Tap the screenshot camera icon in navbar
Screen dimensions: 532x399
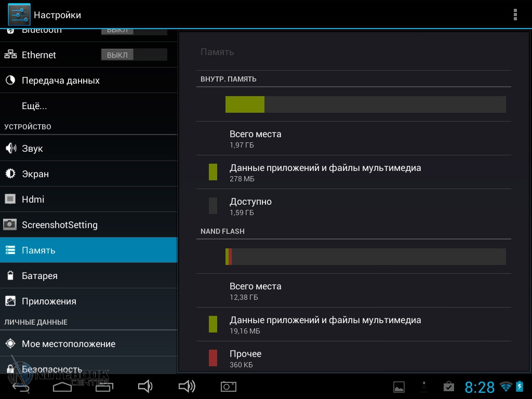tap(228, 386)
